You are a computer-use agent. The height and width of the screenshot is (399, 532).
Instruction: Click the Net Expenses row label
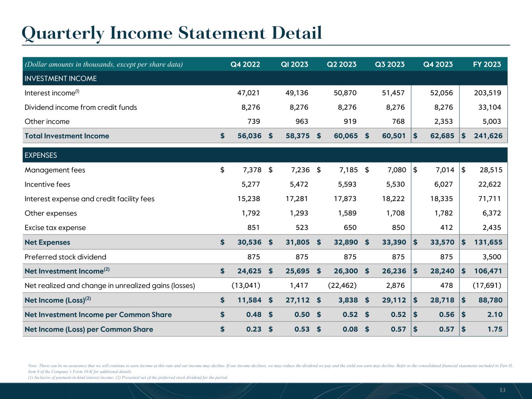pos(47,242)
